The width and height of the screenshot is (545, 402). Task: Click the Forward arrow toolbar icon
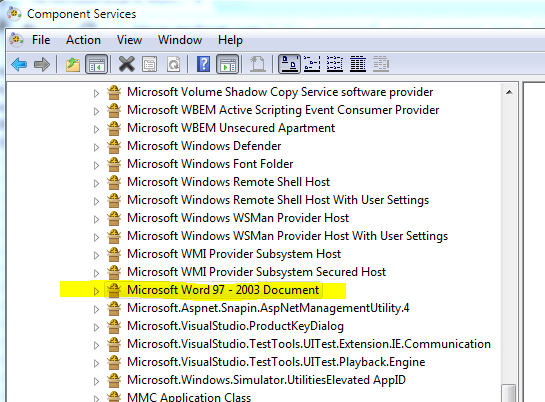click(42, 64)
